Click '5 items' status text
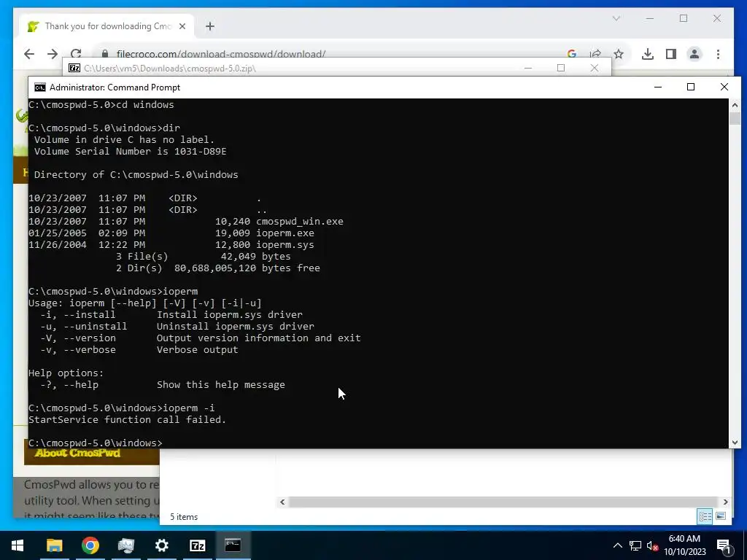 (184, 517)
